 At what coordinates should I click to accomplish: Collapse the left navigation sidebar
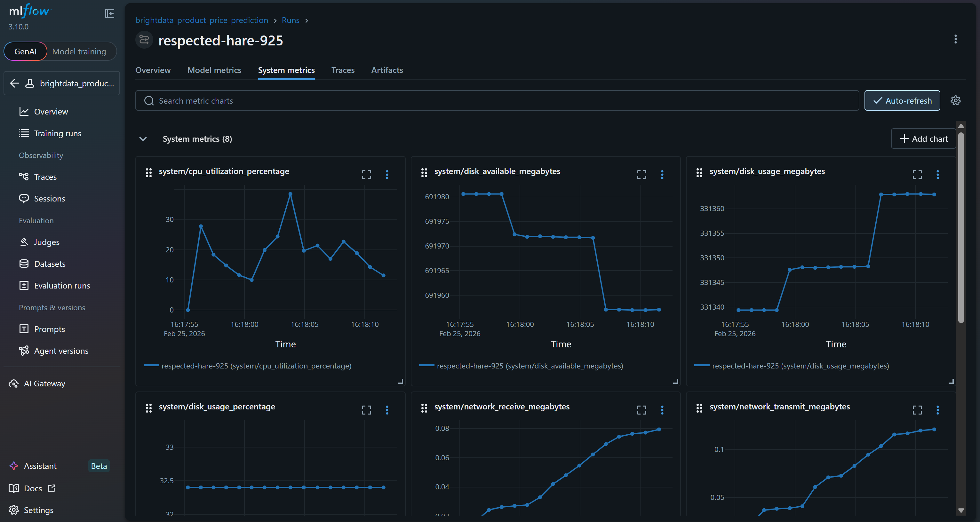coord(109,13)
